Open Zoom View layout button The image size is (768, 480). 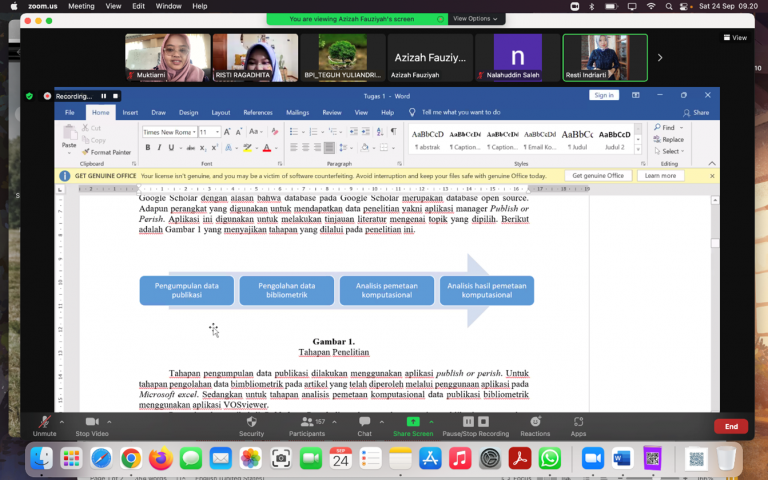tap(735, 38)
